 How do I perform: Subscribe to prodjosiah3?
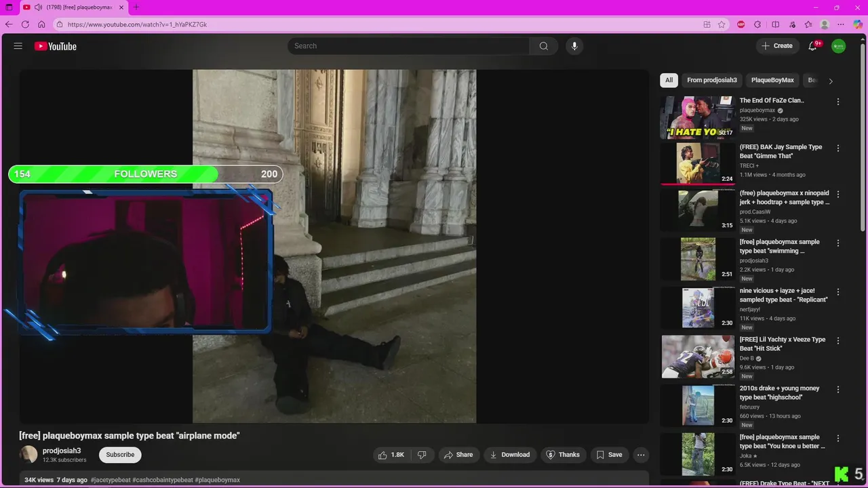[120, 455]
